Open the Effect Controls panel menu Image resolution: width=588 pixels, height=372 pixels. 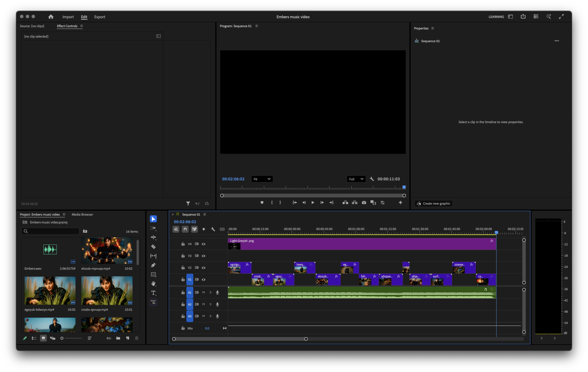82,26
